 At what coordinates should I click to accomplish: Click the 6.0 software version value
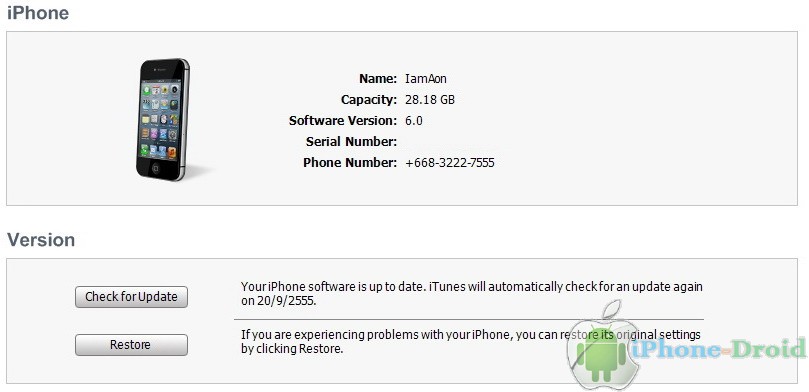click(414, 121)
